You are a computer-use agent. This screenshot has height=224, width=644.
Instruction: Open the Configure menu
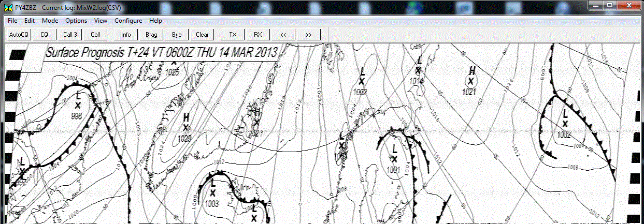[x=128, y=21]
